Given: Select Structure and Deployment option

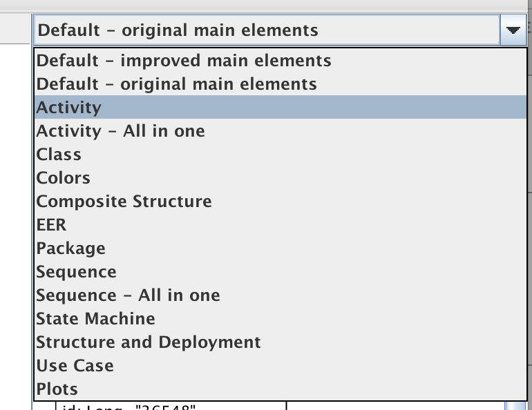Looking at the screenshot, I should (x=281, y=342).
